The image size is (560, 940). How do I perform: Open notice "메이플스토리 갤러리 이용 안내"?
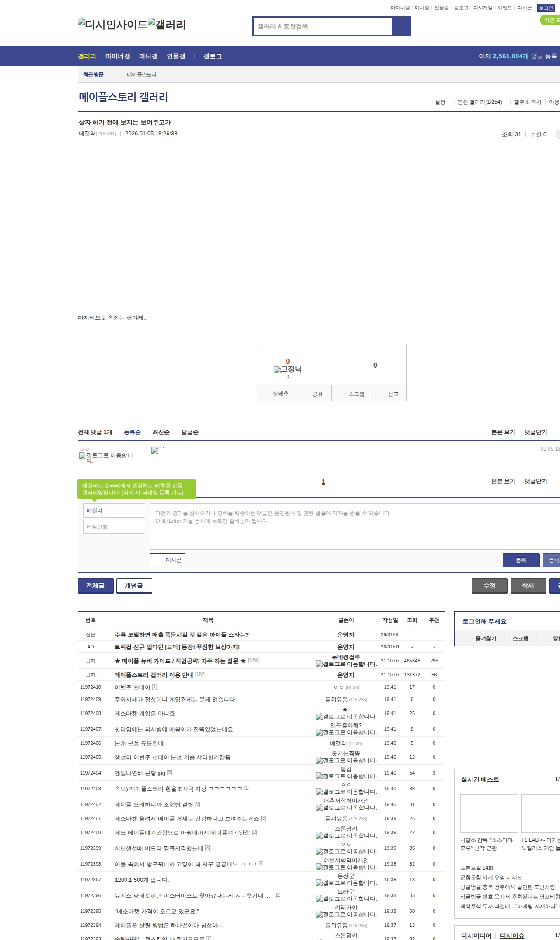click(x=154, y=675)
